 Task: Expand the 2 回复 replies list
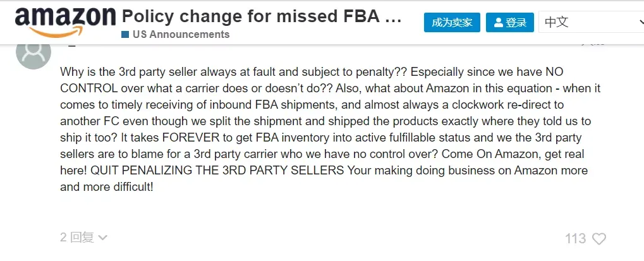tap(83, 237)
